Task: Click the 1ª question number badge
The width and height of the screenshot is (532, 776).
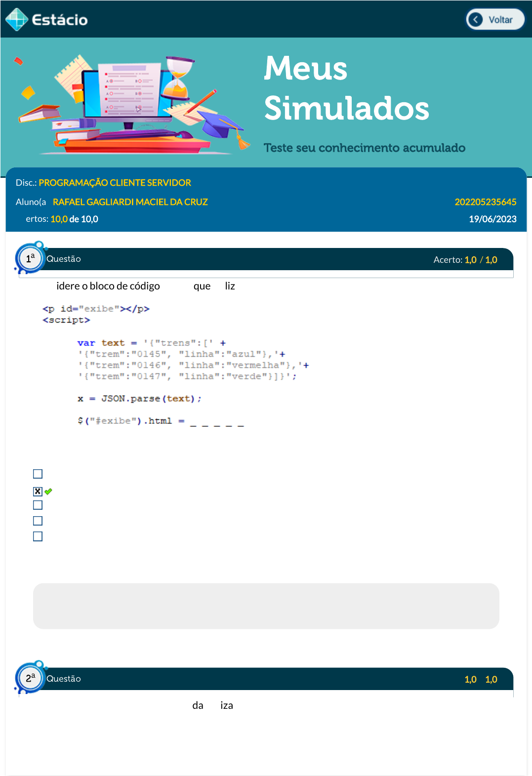Action: tap(30, 258)
